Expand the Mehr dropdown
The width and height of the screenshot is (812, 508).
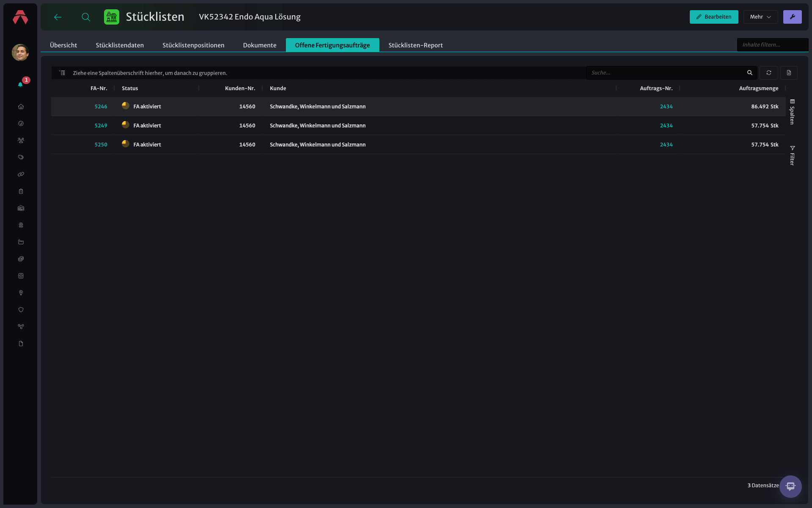coord(760,17)
